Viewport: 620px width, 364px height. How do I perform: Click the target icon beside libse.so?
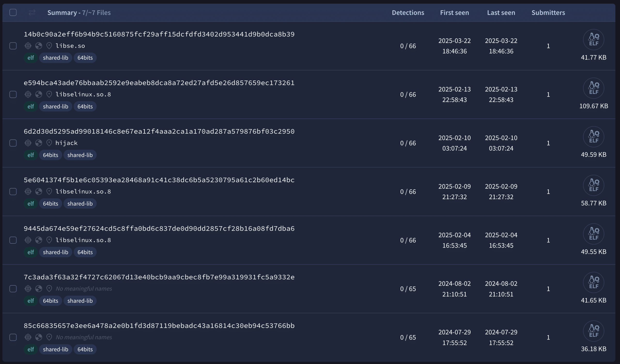28,46
